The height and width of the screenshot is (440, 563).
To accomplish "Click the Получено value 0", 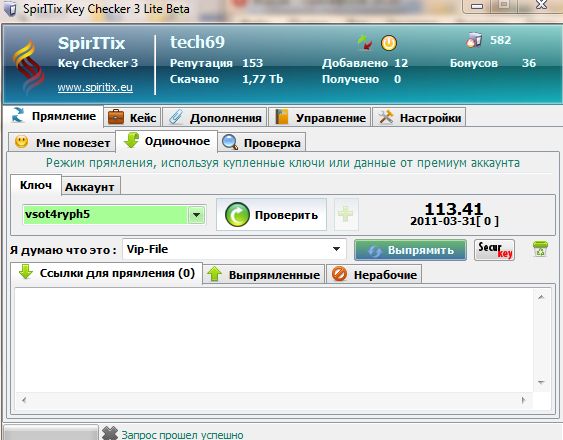I will coord(397,79).
